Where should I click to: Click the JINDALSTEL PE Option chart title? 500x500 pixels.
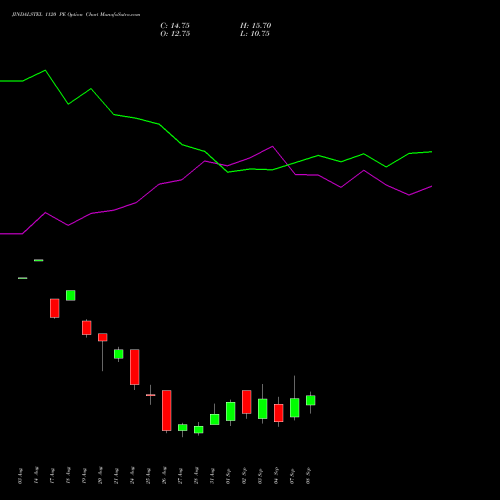coord(76,15)
